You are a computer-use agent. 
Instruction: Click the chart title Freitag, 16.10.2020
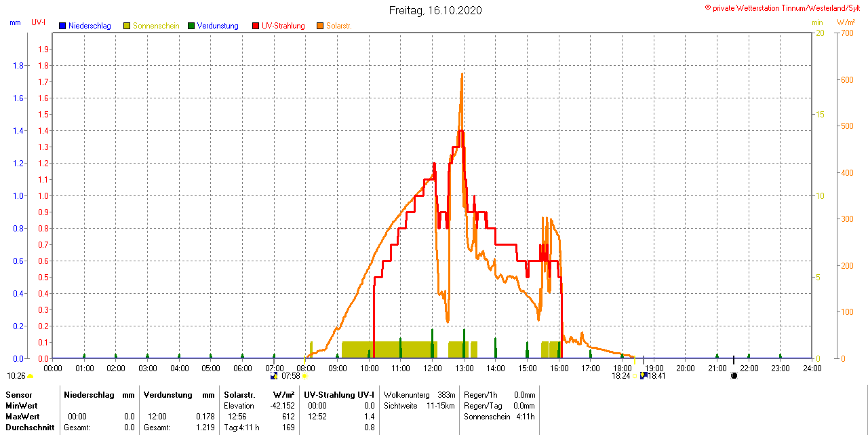click(435, 10)
